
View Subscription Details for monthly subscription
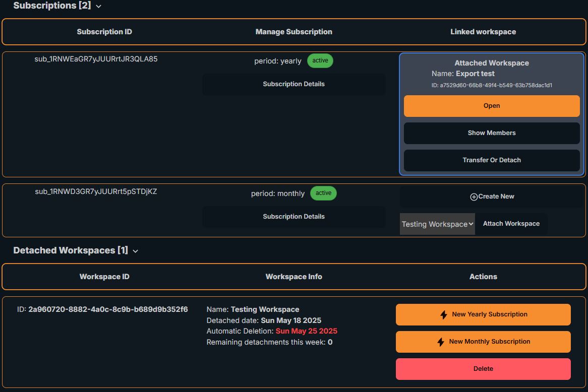(293, 217)
